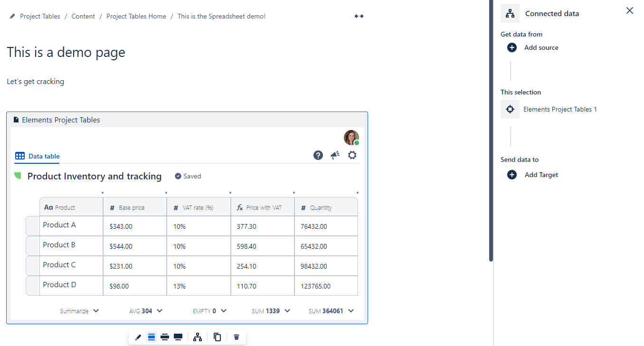Expand the Summarize dropdown

79,311
